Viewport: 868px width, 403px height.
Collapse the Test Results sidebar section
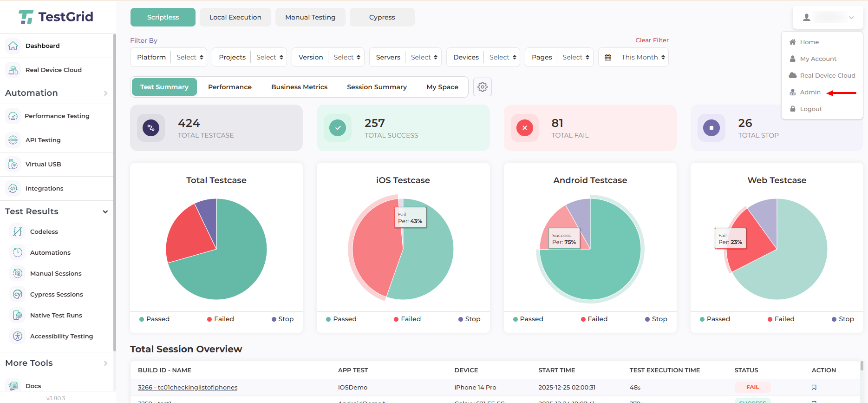coord(105,211)
